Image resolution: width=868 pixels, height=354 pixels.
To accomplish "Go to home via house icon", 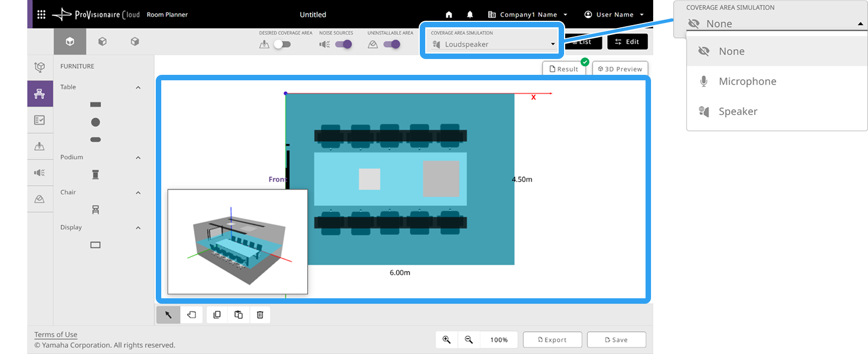I will [x=449, y=15].
